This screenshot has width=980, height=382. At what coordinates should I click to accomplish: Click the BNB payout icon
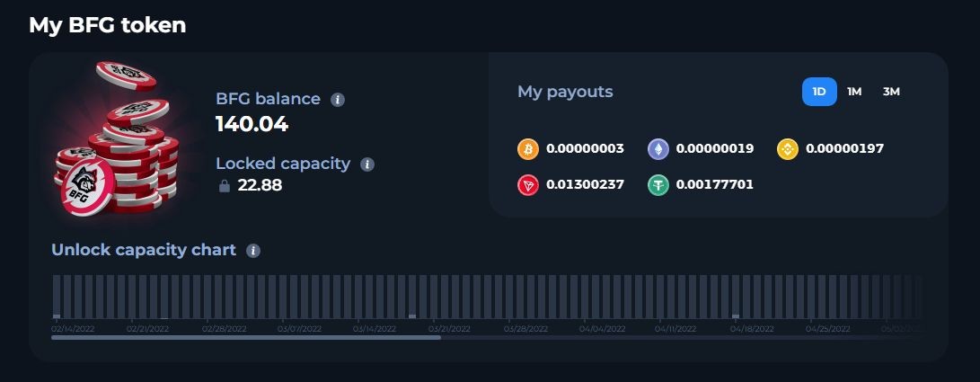tap(788, 149)
